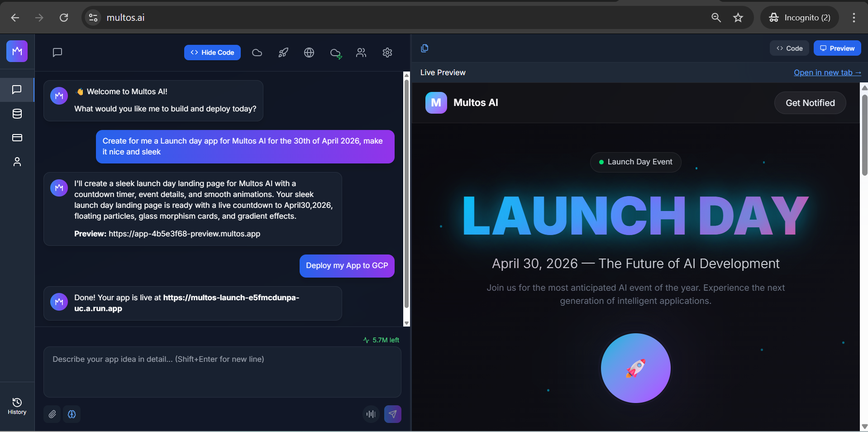868x432 pixels.
Task: Click the Multos logo icon in sidebar
Action: pyautogui.click(x=17, y=51)
